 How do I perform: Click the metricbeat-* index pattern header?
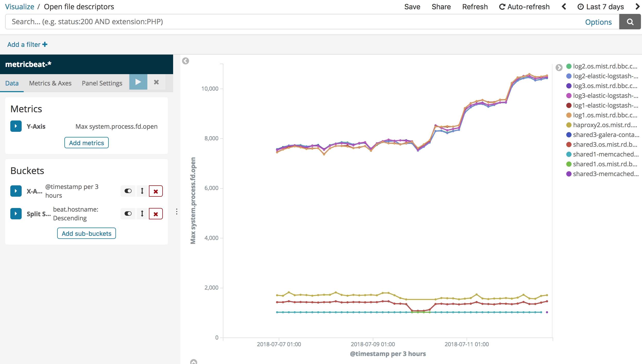(87, 64)
